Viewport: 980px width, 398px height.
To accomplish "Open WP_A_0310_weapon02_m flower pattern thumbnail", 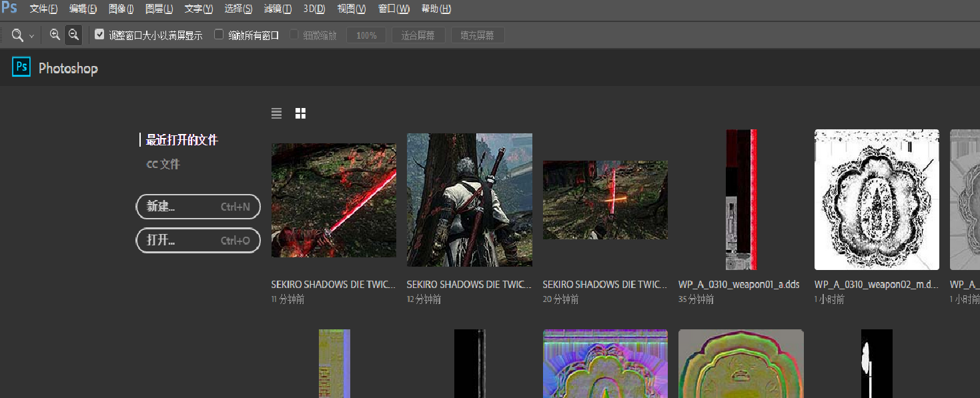I will 877,199.
